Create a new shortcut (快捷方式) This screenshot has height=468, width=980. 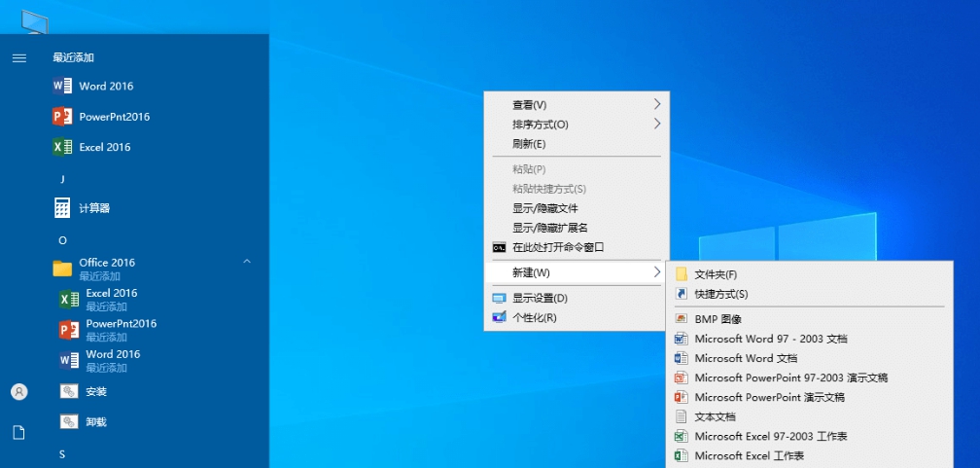[x=810, y=294]
